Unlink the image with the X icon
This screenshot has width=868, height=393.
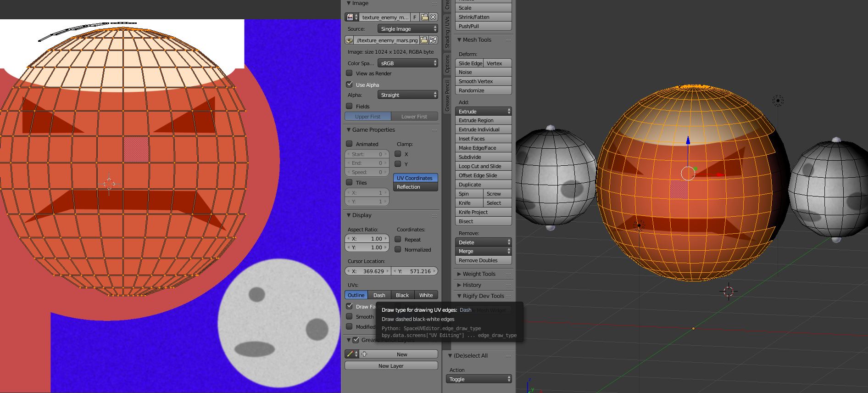[x=433, y=17]
